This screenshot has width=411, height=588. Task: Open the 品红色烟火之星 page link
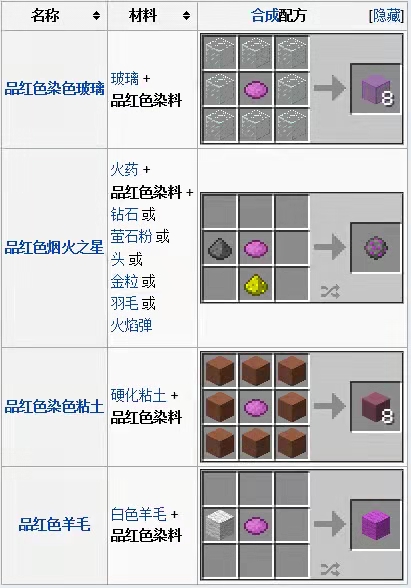[54, 248]
